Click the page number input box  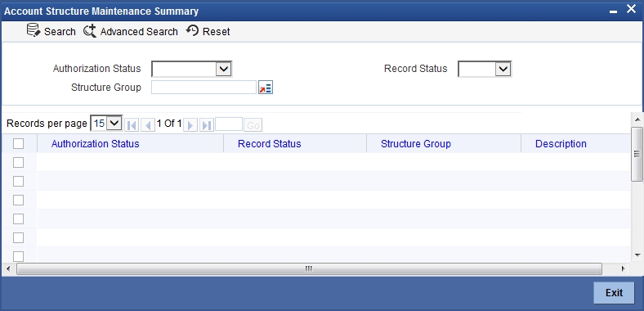pos(229,124)
